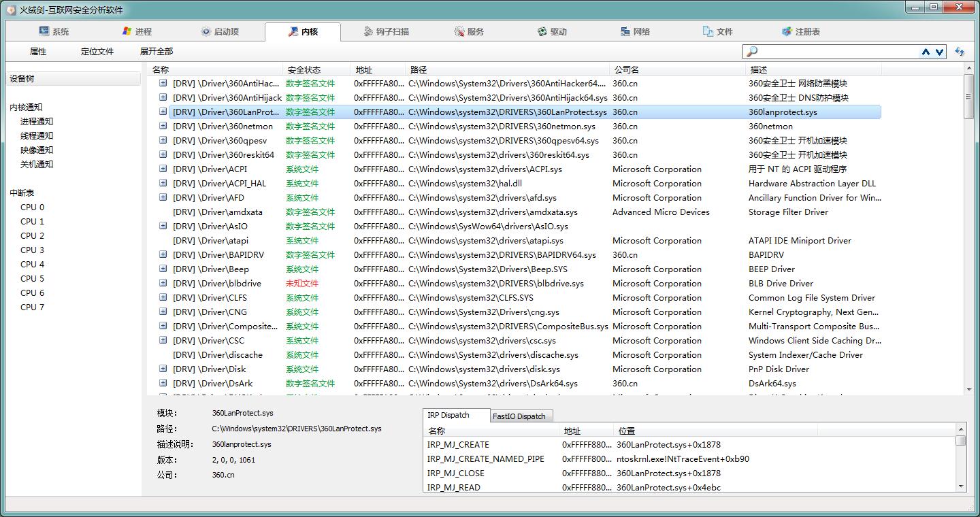Expand the \Driver\BAPIDRV entry
The image size is (980, 517).
pos(163,254)
